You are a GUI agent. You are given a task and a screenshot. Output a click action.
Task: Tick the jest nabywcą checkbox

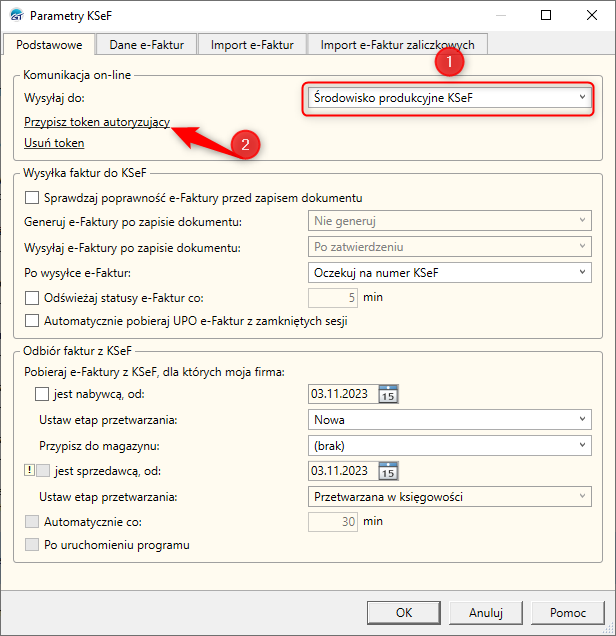click(42, 394)
